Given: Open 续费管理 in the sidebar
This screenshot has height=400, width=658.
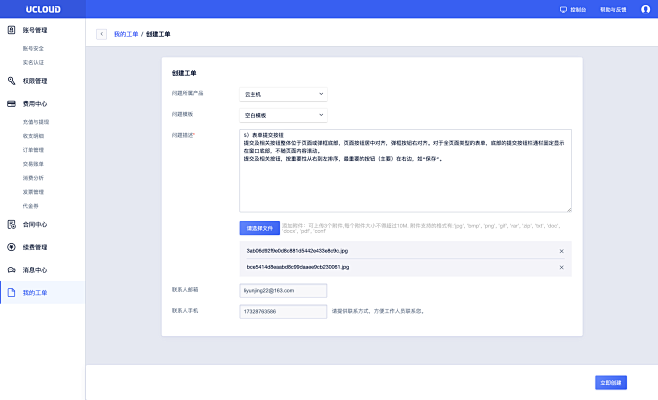Looking at the screenshot, I should 34,247.
